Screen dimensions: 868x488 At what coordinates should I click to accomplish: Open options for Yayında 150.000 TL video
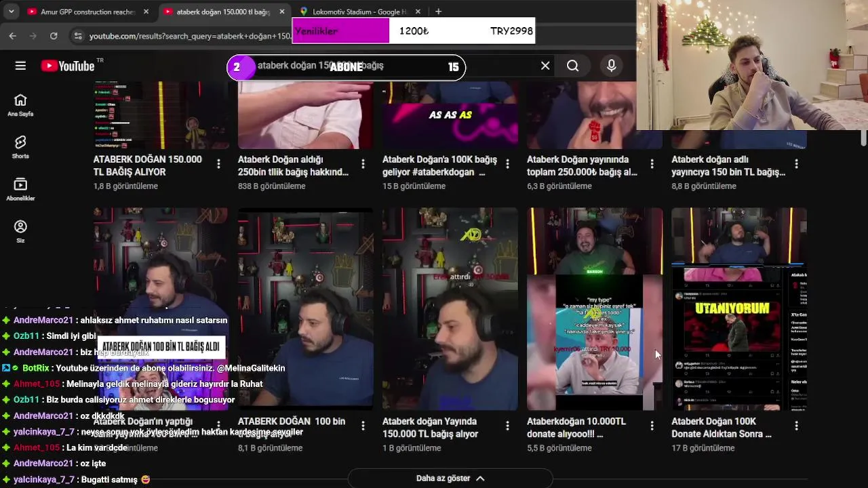507,426
